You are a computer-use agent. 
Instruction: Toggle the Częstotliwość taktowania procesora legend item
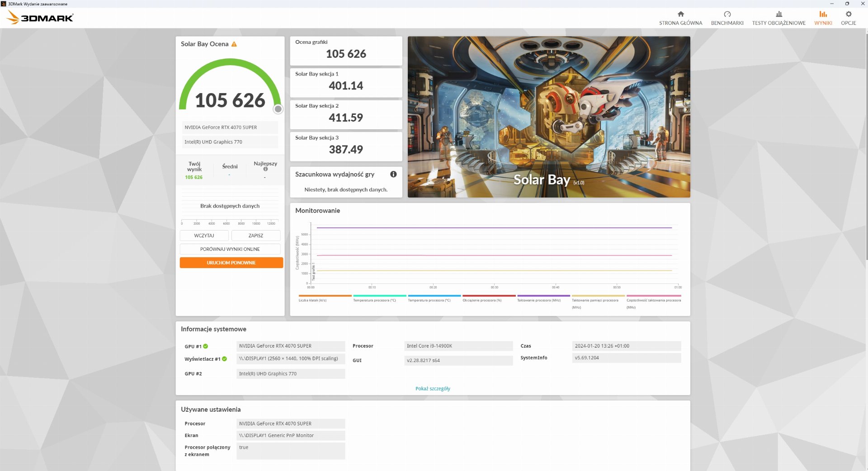(653, 302)
